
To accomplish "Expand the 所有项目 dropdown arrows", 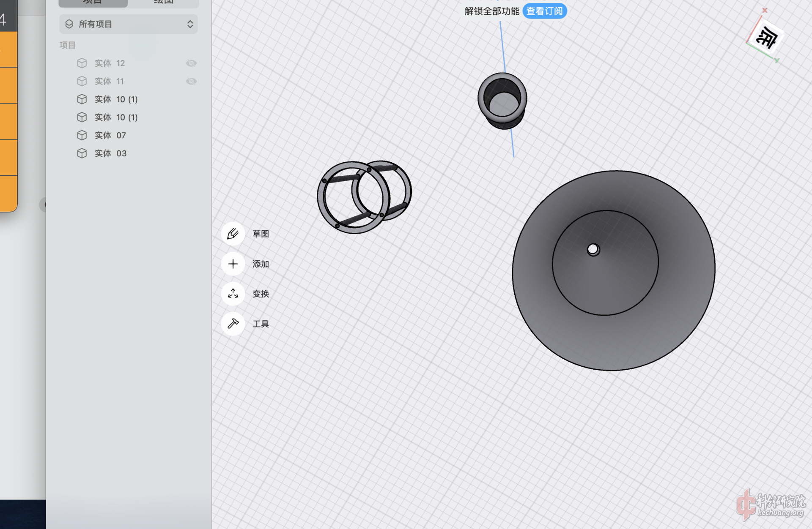I will coord(190,24).
